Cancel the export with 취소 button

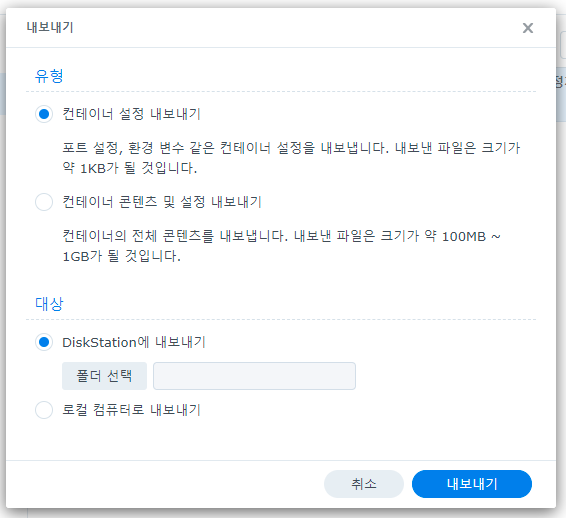tap(364, 484)
